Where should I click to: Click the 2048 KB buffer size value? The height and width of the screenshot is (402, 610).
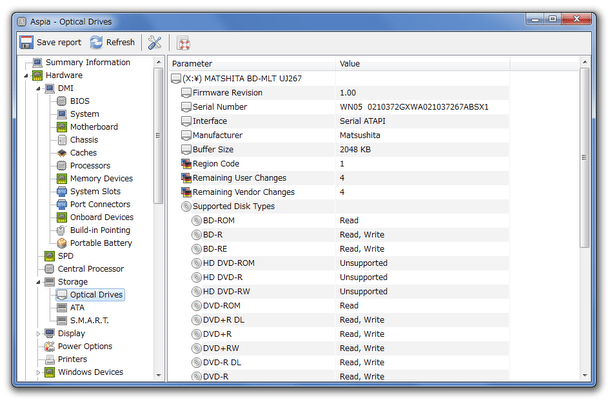pos(355,149)
